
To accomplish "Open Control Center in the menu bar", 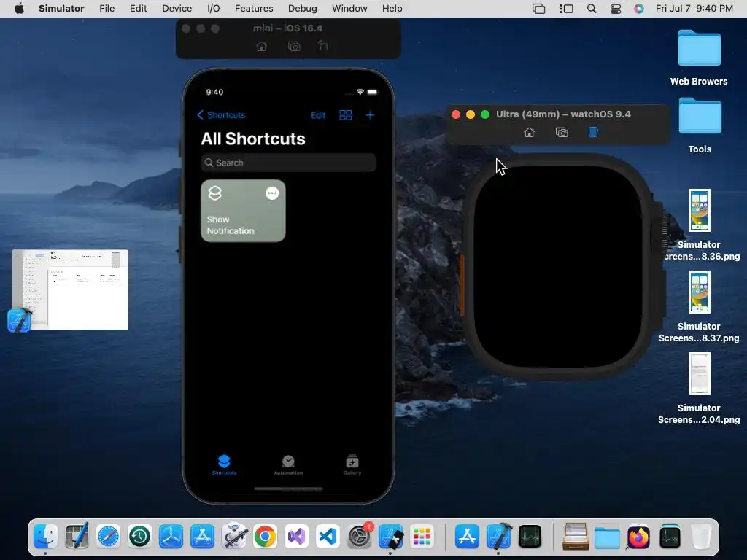I will pyautogui.click(x=616, y=9).
